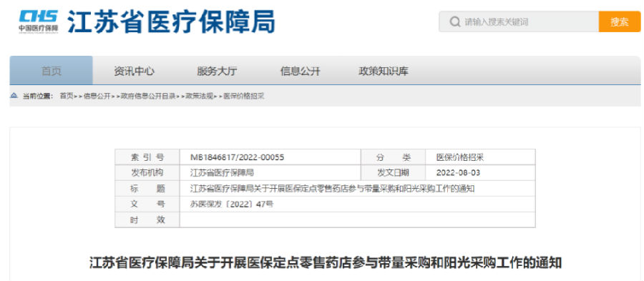Click the bold article headline
644x281 pixels.
point(326,263)
